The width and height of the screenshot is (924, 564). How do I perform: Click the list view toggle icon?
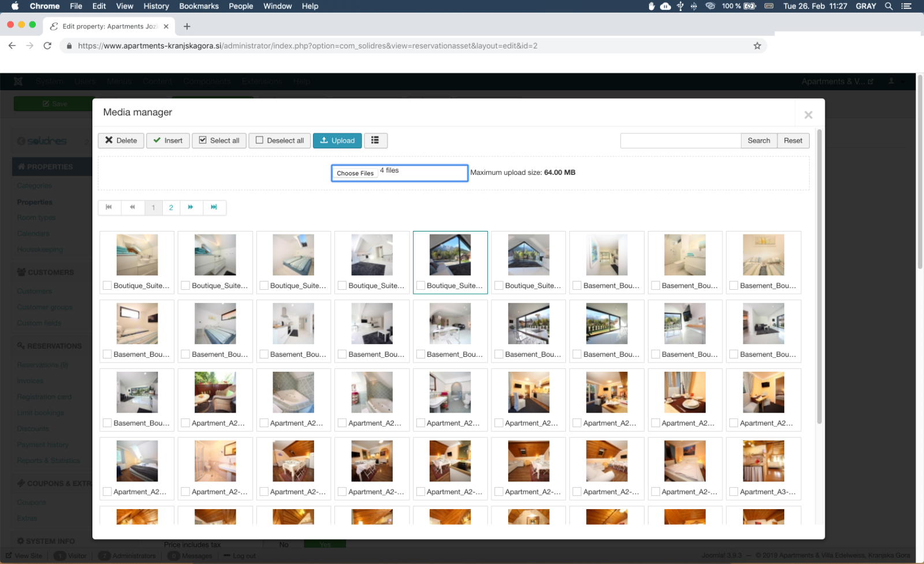tap(375, 140)
